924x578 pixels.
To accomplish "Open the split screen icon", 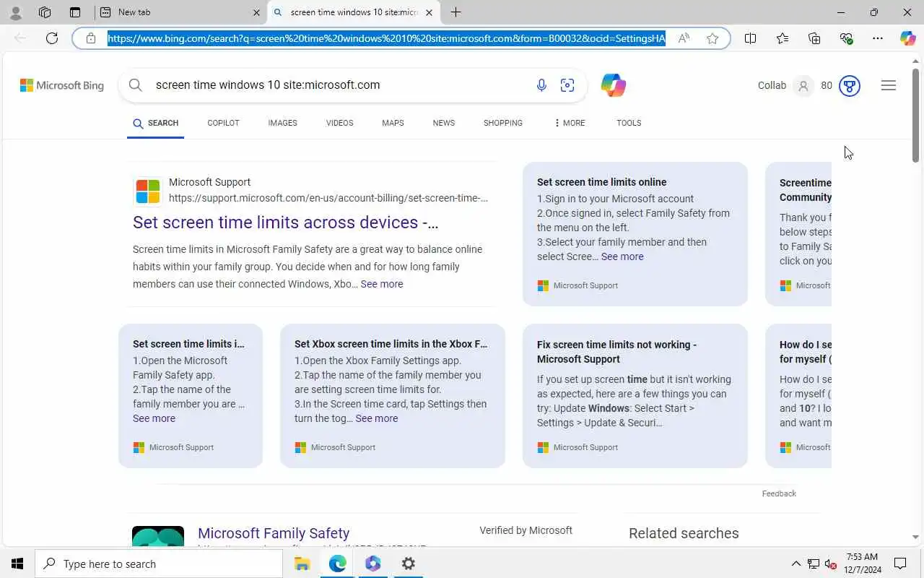I will (x=750, y=38).
